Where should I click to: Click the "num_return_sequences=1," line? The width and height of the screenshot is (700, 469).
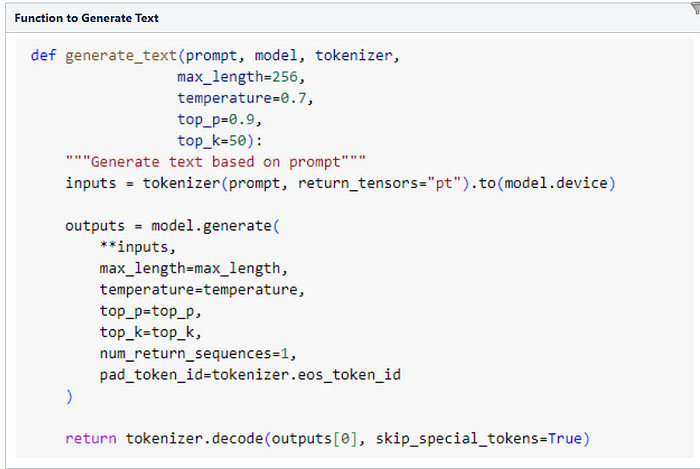[198, 354]
